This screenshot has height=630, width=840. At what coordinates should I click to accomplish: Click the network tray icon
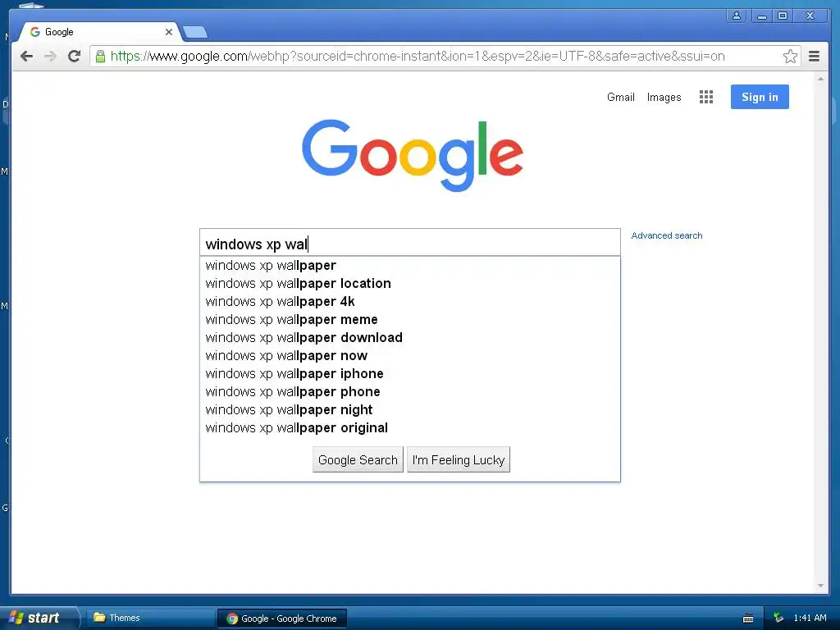click(x=778, y=618)
